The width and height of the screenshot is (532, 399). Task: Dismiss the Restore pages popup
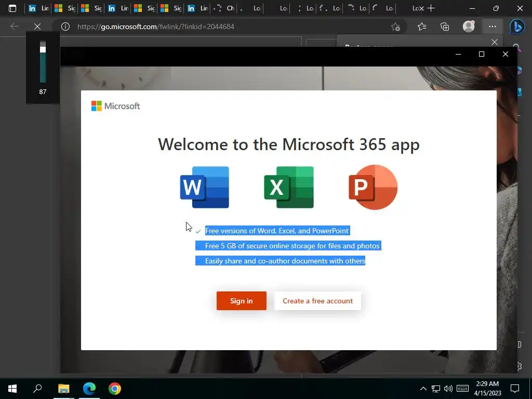click(x=495, y=42)
